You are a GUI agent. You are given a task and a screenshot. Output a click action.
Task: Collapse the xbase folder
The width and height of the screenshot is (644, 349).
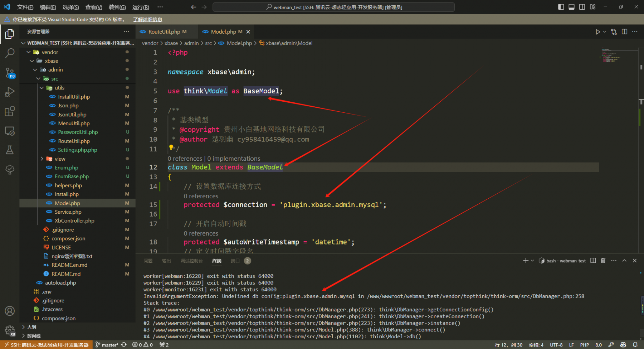(32, 61)
